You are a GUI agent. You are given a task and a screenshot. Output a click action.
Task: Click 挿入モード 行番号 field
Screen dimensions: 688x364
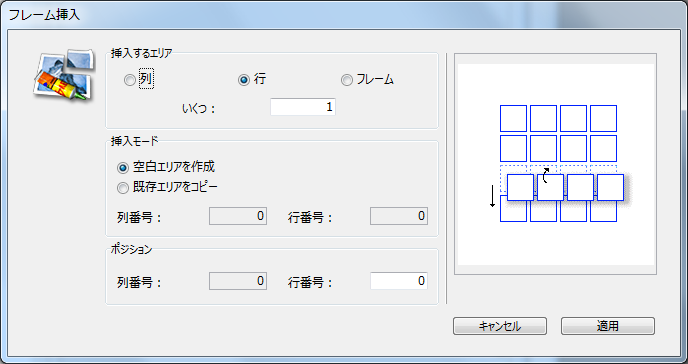click(x=399, y=216)
